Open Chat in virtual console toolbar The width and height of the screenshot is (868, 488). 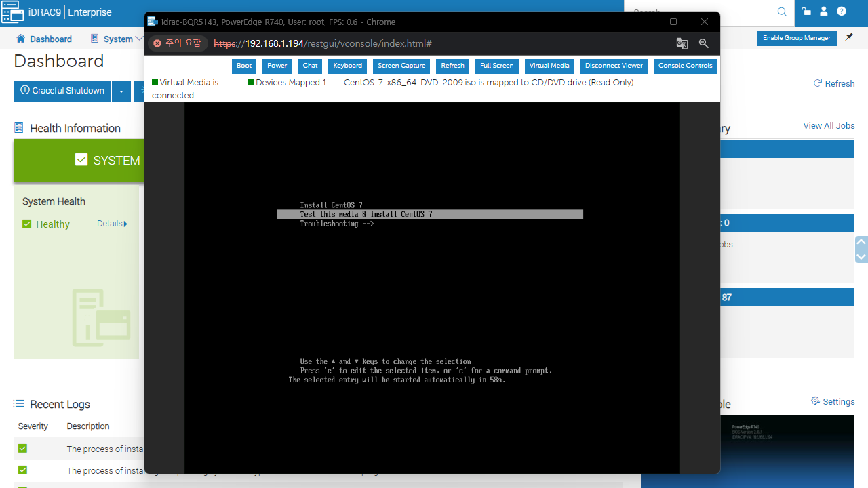point(310,66)
